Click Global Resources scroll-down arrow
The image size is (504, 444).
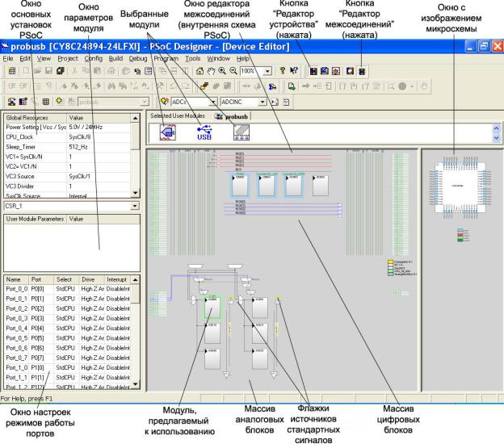[136, 193]
